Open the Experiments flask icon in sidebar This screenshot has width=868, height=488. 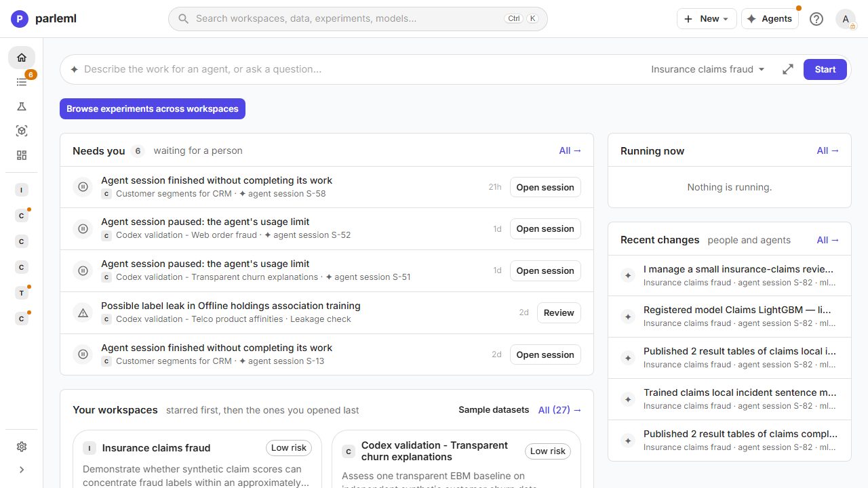pos(22,106)
